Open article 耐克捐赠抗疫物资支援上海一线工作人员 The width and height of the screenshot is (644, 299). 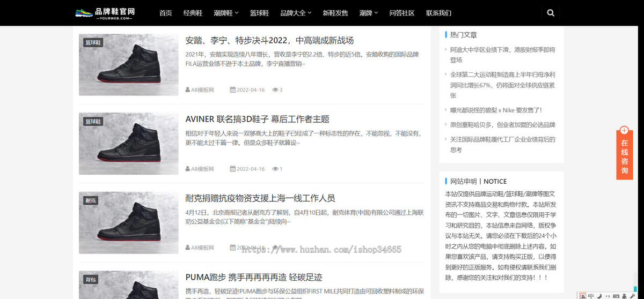[260, 198]
